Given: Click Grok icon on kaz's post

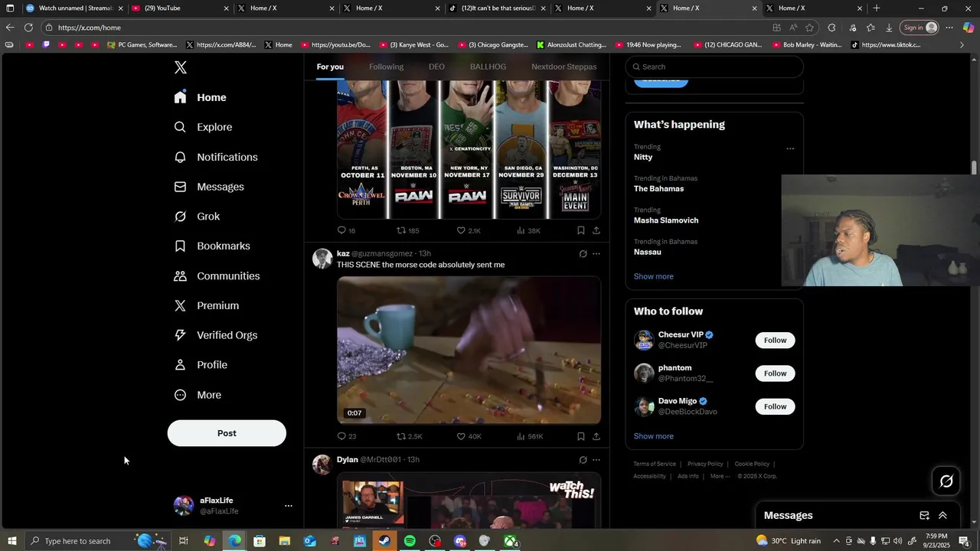Looking at the screenshot, I should pos(583,254).
